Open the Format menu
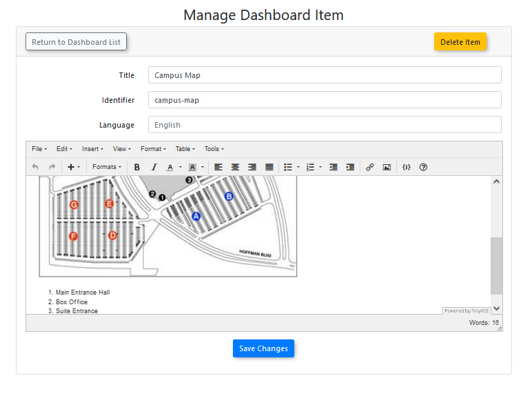 153,149
